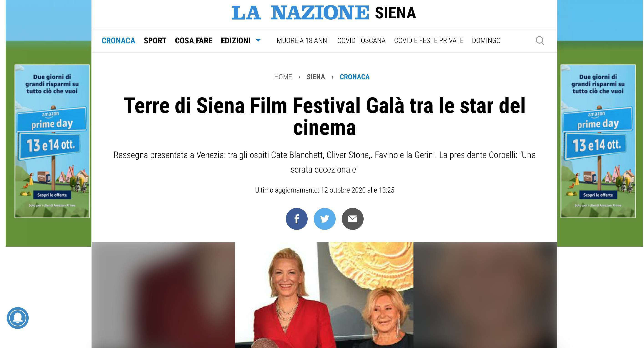Viewport: 644px width, 348px height.
Task: Open the search magnifier icon
Action: click(540, 40)
